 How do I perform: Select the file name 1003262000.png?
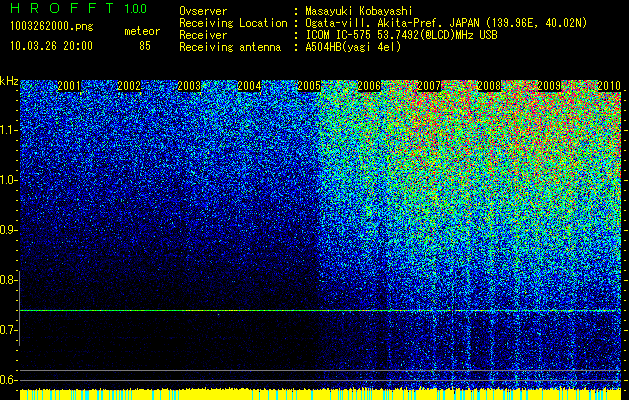52,27
